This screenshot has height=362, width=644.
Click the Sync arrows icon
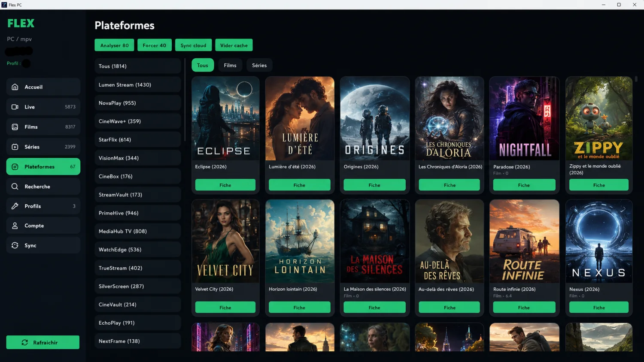(15, 245)
